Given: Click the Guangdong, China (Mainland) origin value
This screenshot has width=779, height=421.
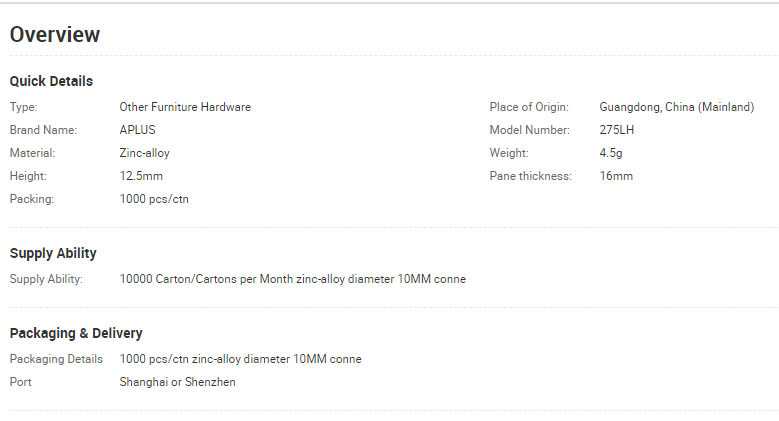Looking at the screenshot, I should pos(677,107).
